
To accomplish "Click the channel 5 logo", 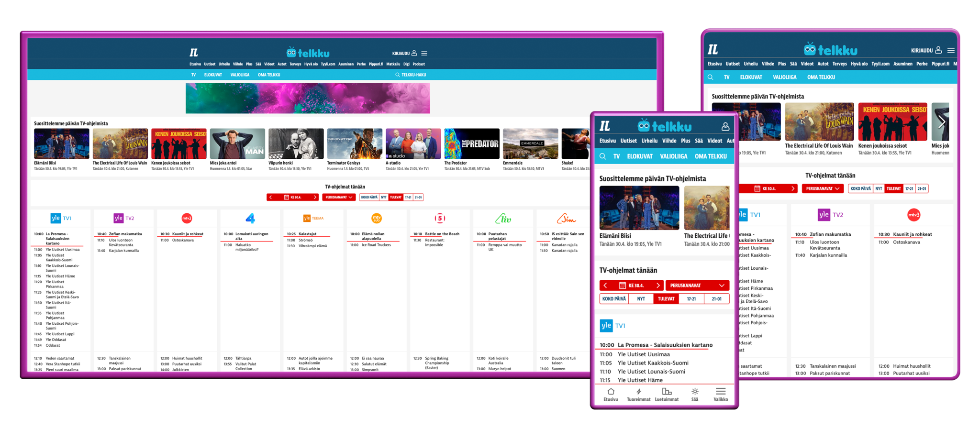I will click(440, 218).
